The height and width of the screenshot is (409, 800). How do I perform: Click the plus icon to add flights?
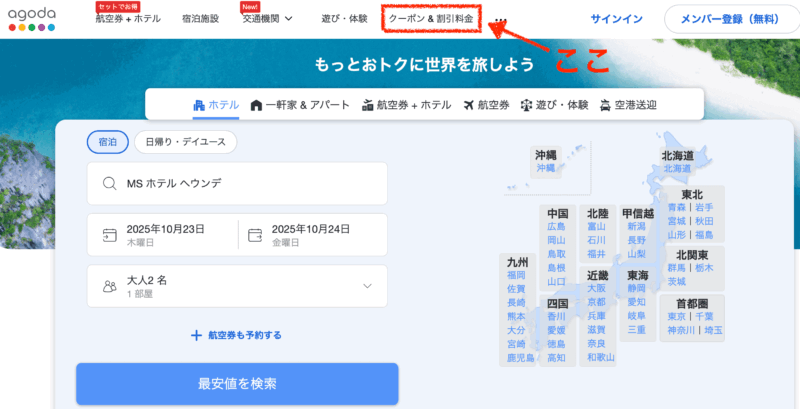tap(196, 335)
